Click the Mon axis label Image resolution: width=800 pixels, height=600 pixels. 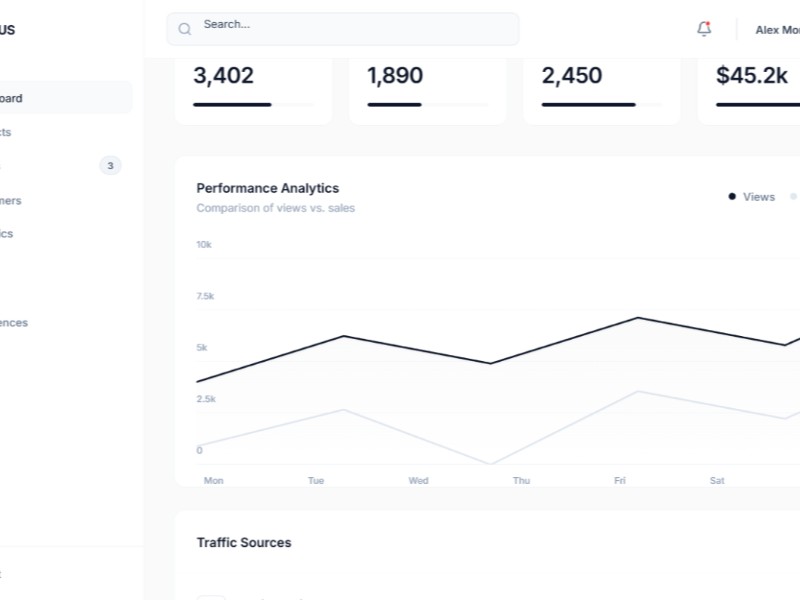point(213,480)
